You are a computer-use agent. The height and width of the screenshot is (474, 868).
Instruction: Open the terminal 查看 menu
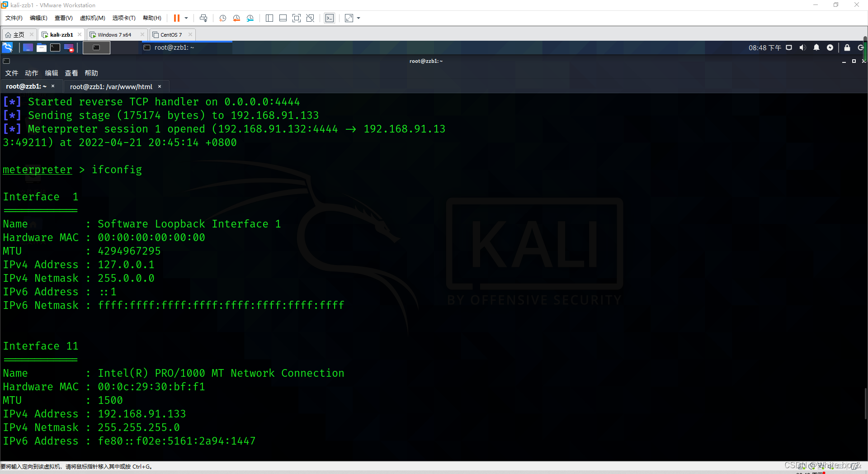coord(71,73)
